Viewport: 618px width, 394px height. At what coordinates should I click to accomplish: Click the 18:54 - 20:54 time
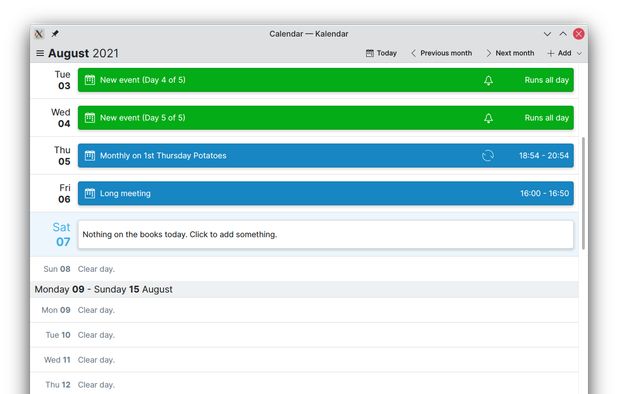[544, 156]
